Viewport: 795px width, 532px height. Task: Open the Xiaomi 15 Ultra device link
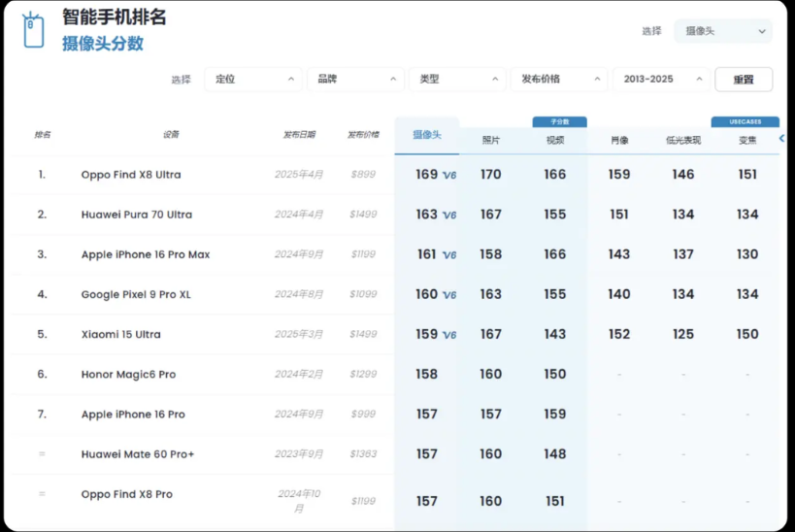(x=120, y=334)
